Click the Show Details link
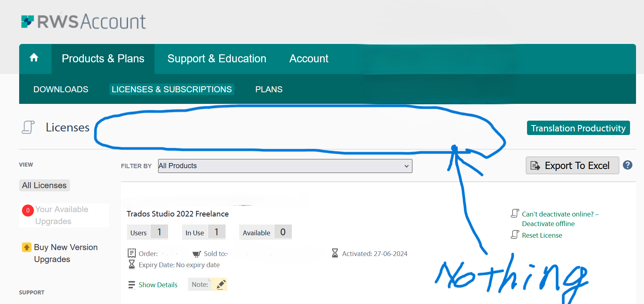The image size is (644, 304). point(158,285)
